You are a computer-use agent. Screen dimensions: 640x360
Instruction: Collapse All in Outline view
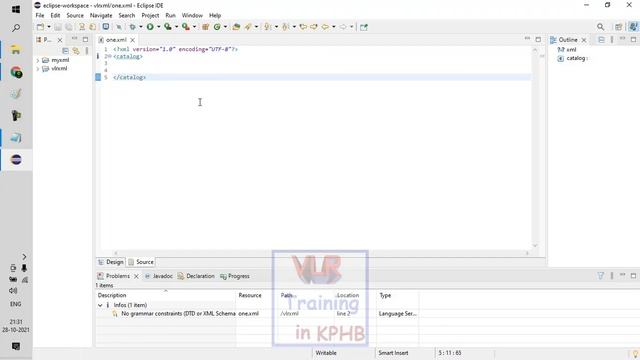click(601, 40)
